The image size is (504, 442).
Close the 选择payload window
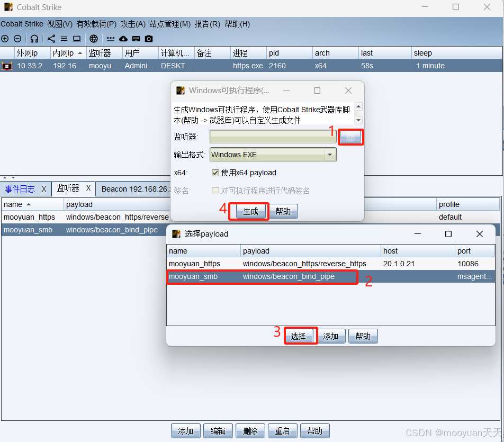479,234
